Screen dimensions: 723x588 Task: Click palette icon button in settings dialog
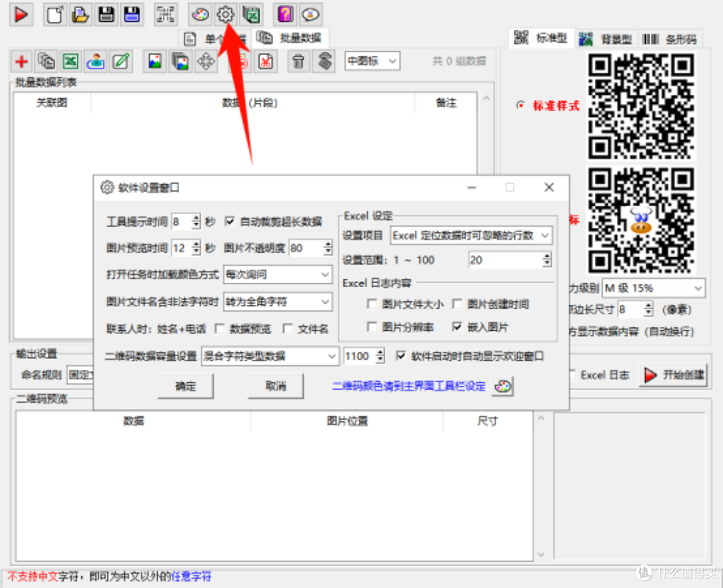[503, 386]
